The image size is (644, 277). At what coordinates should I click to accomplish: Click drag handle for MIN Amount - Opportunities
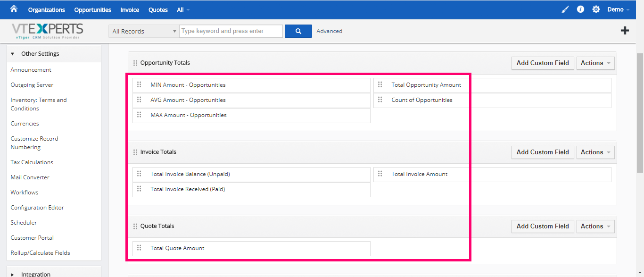pos(139,84)
